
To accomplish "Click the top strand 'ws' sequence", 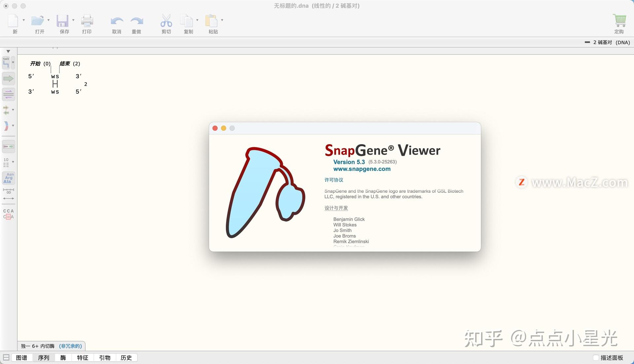I will click(55, 76).
